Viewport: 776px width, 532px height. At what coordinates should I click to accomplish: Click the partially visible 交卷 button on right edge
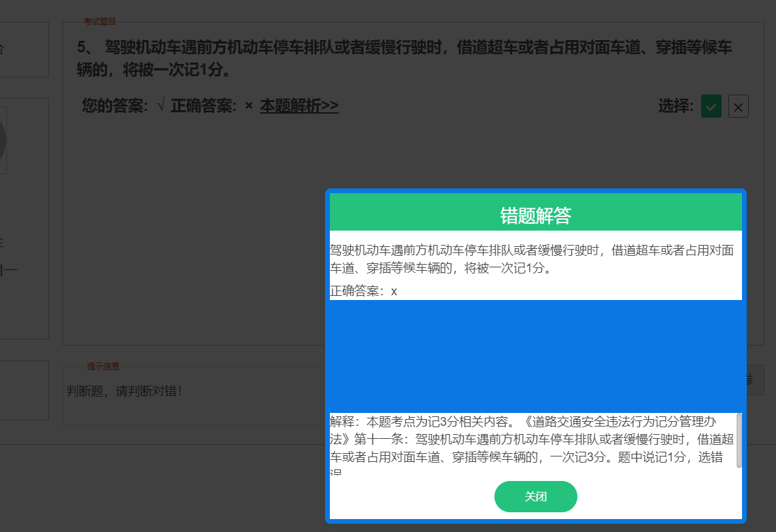(x=756, y=380)
